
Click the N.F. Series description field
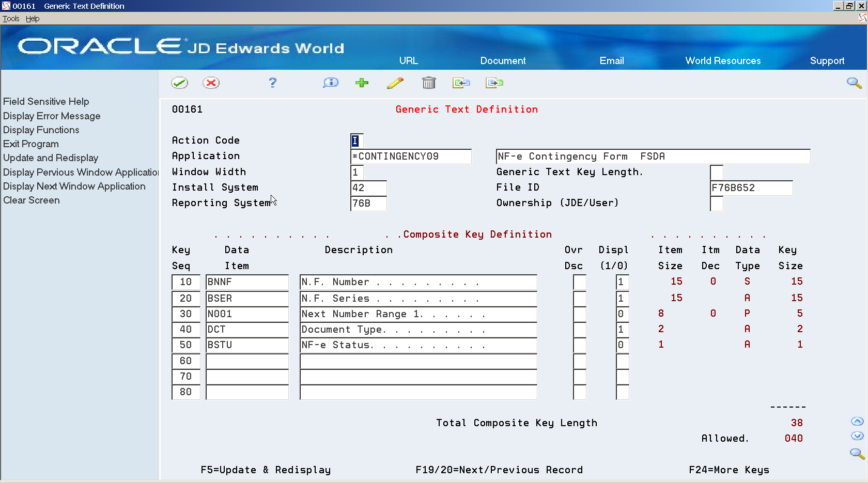pyautogui.click(x=419, y=299)
